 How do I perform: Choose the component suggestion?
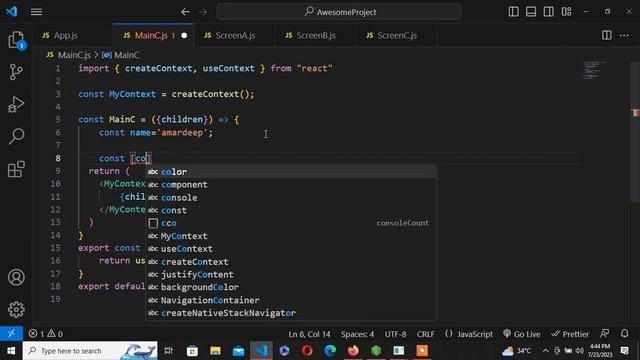coord(291,184)
